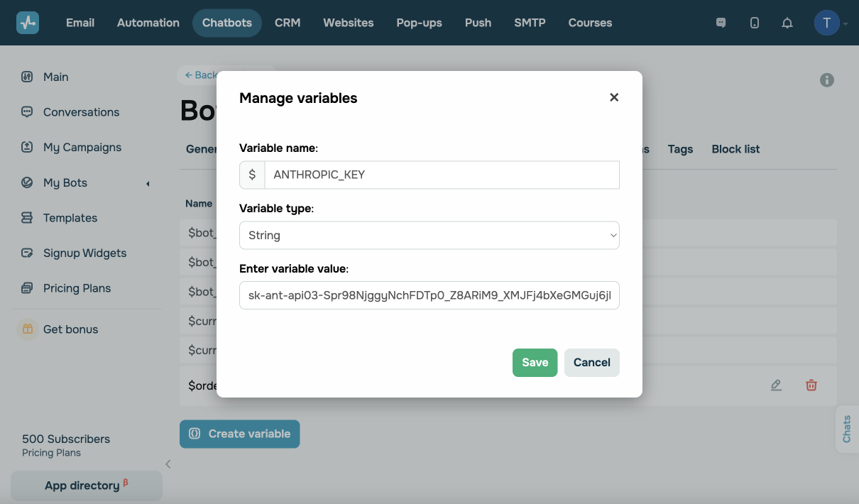The width and height of the screenshot is (859, 504).
Task: Click the Get bonus label
Action: 71,329
